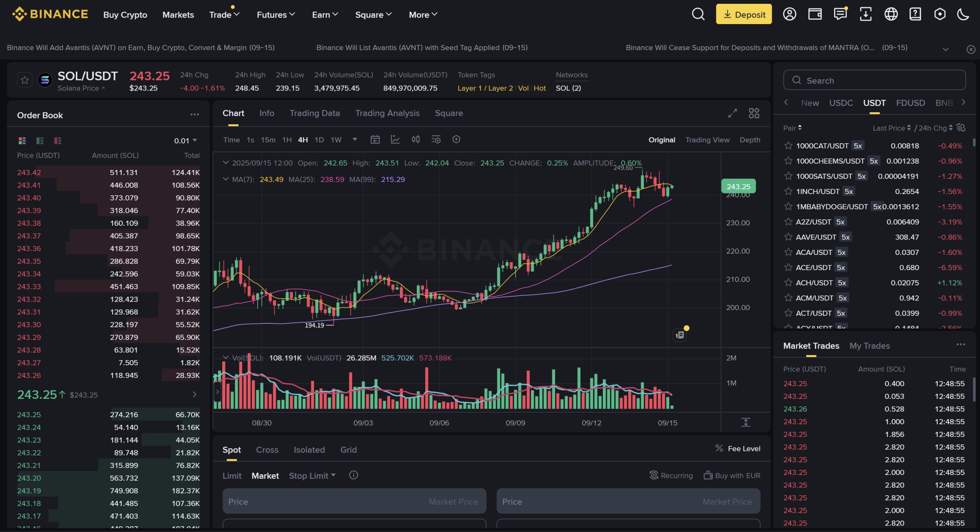Favorite the ACH/USDT pair star
This screenshot has height=532, width=980.
coord(788,282)
